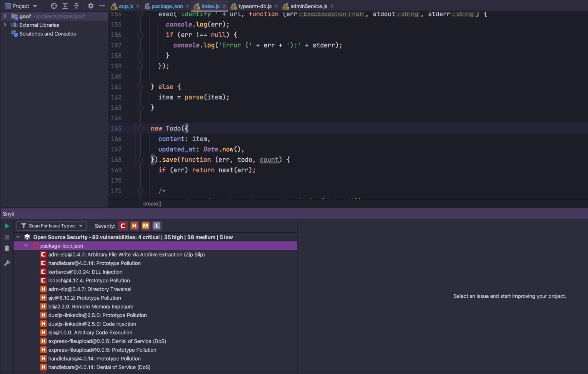Viewport: 588px width, 374px height.
Task: Disable the Medium severity filter
Action: click(x=145, y=226)
